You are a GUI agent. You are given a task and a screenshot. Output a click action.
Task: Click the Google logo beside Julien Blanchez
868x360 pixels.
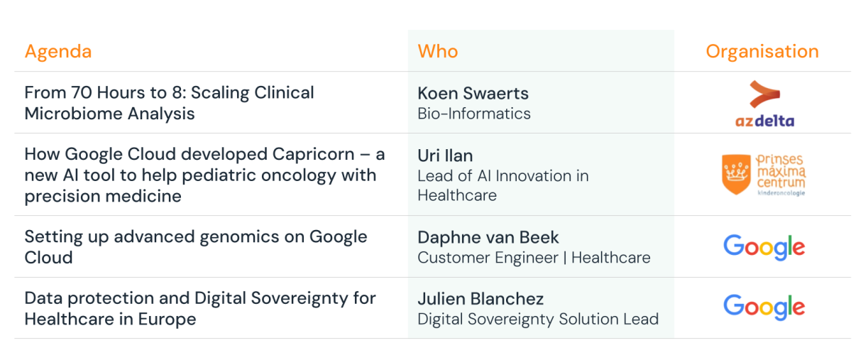coord(764,307)
